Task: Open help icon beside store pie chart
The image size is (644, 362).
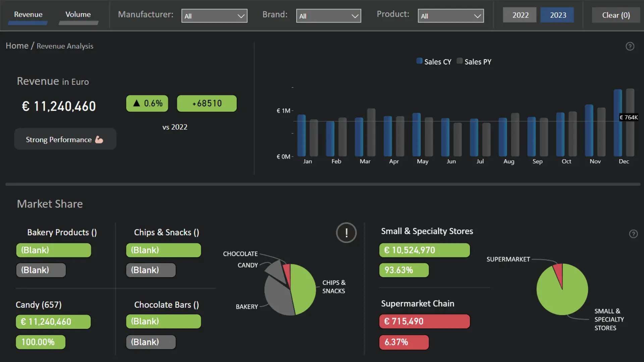Action: [x=633, y=234]
